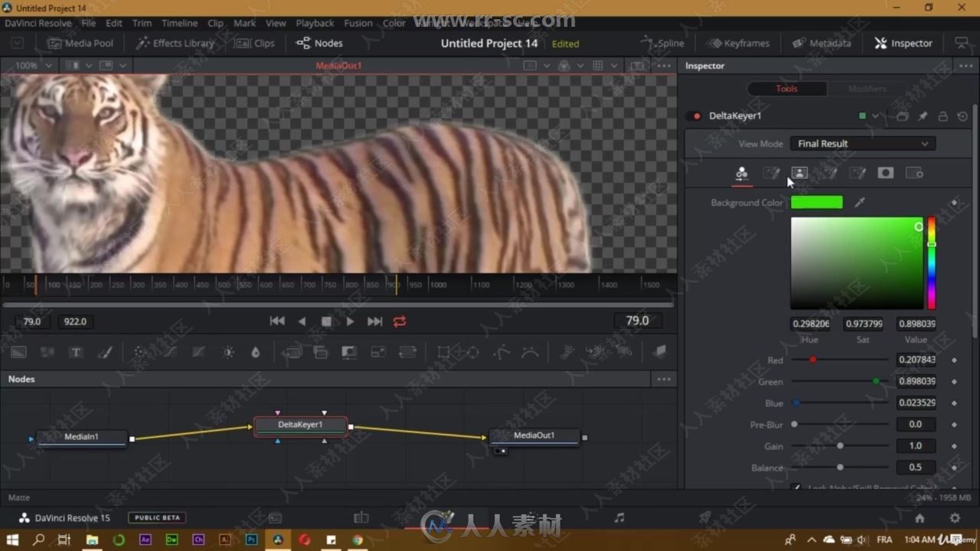Toggle keyframe diamond for Balance

(x=954, y=467)
